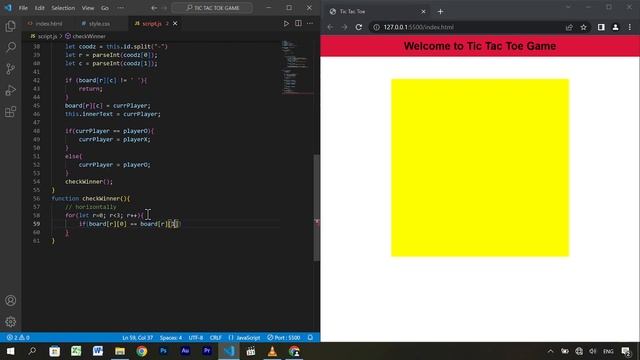The width and height of the screenshot is (640, 360).
Task: Click Live Server Port : 5500
Action: point(284,338)
